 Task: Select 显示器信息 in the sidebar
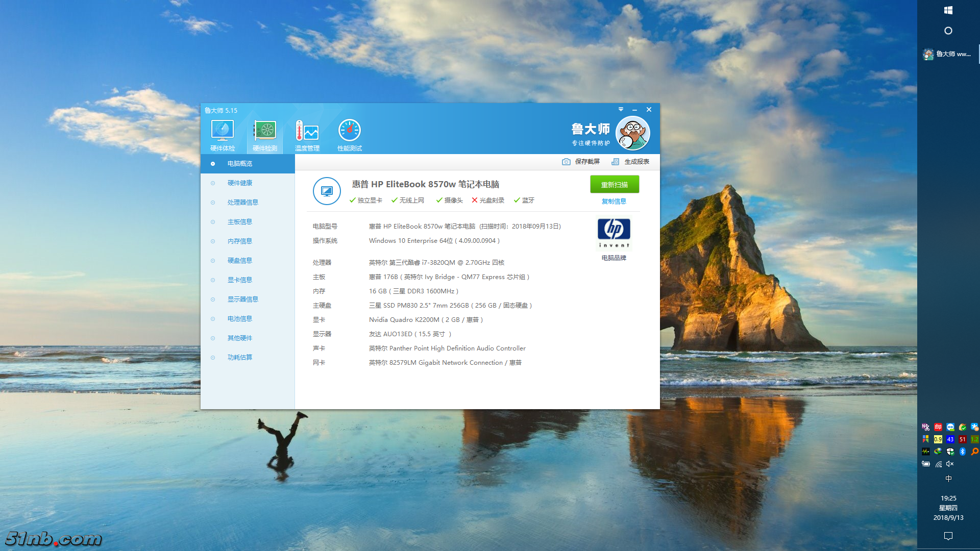(248, 299)
